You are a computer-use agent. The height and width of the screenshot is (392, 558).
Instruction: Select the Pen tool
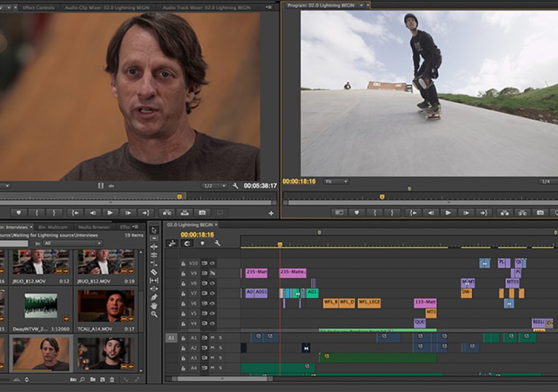point(154,297)
